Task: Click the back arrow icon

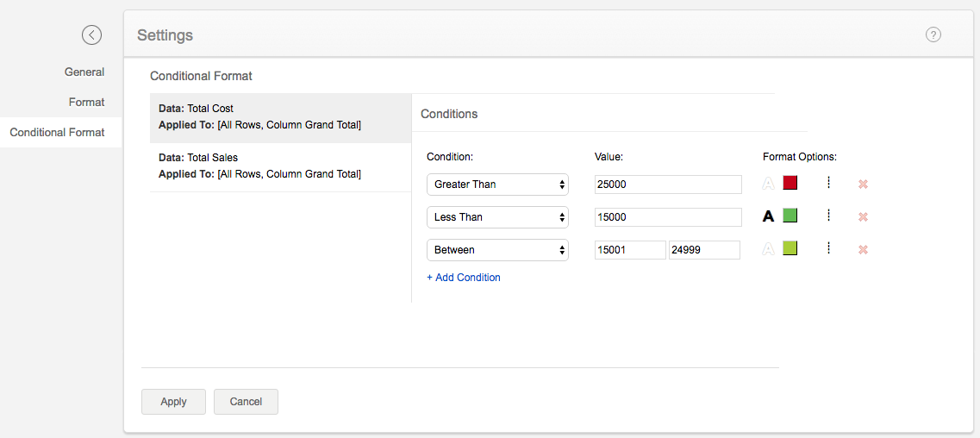Action: (x=91, y=34)
